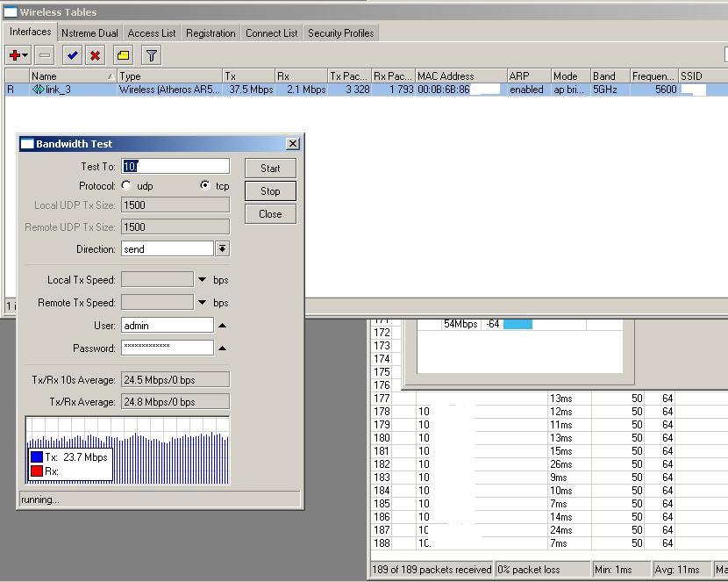Image resolution: width=728 pixels, height=582 pixels.
Task: Sort by the Type column header
Action: 169,75
